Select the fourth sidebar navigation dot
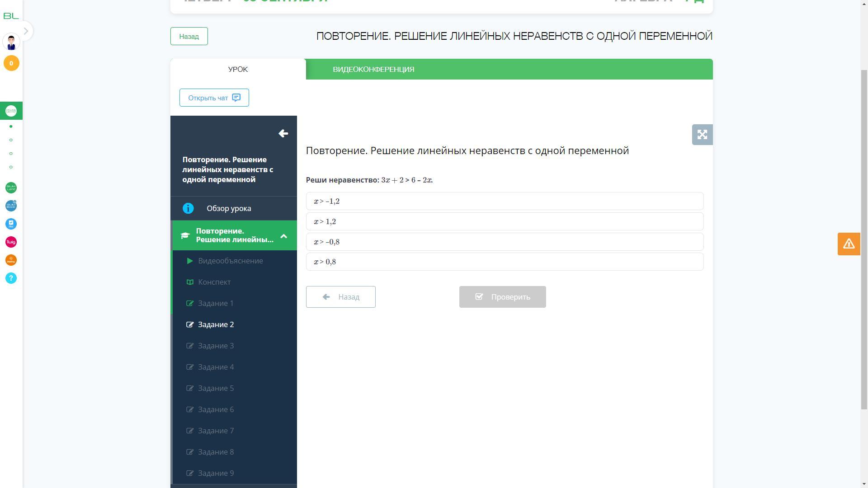Screen dimensions: 868x488 (x=11, y=167)
